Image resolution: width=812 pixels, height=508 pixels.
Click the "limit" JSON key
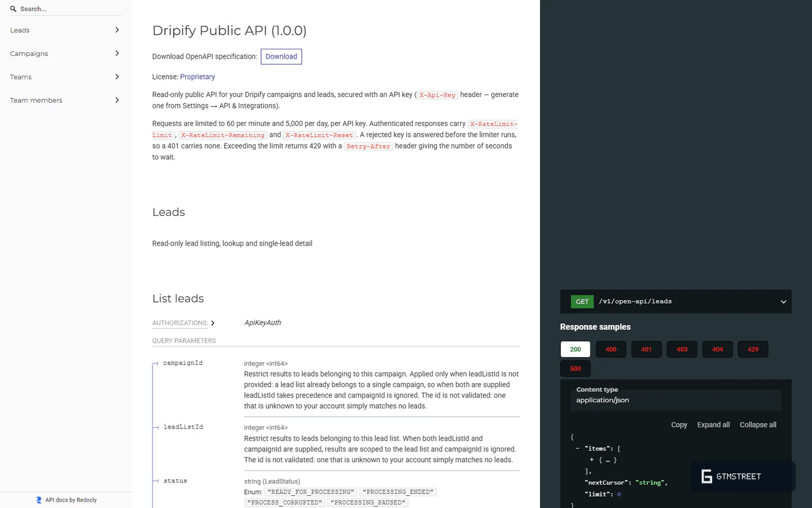click(597, 494)
